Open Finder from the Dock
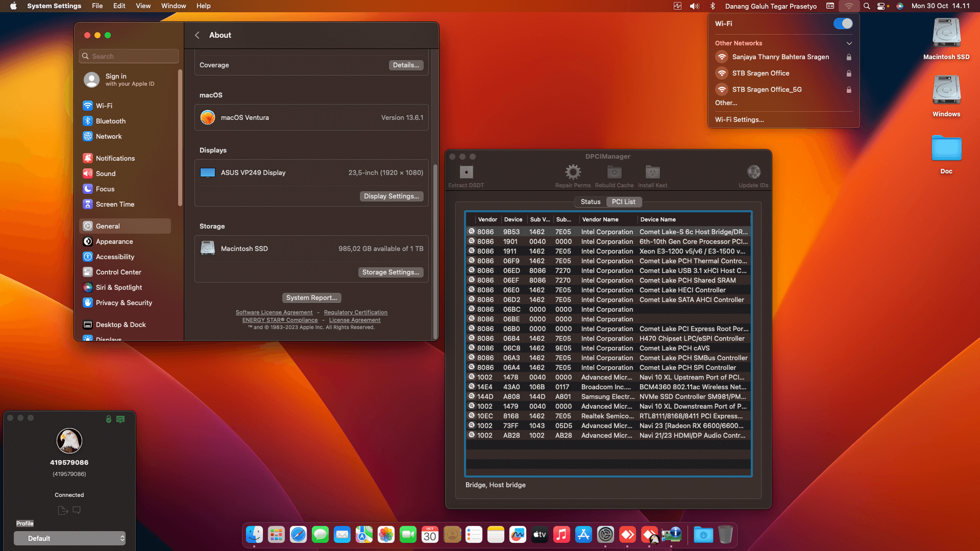The image size is (980, 551). pos(254,535)
